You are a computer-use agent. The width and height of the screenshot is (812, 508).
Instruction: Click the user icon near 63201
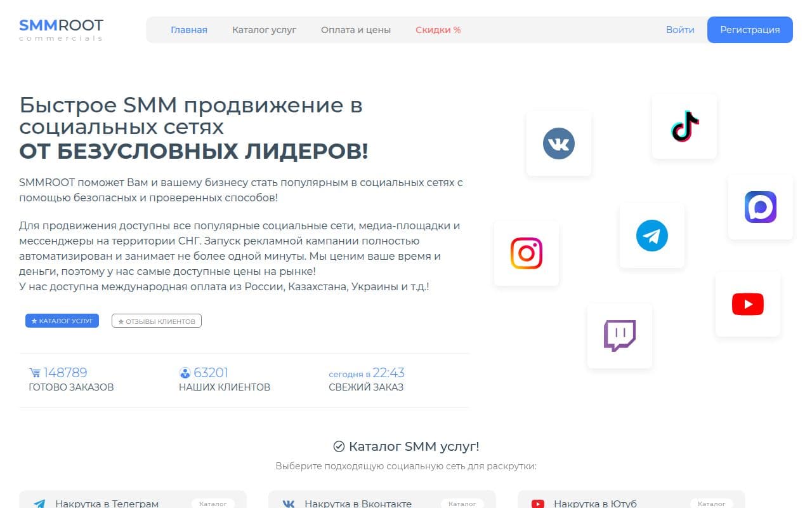[x=185, y=373]
